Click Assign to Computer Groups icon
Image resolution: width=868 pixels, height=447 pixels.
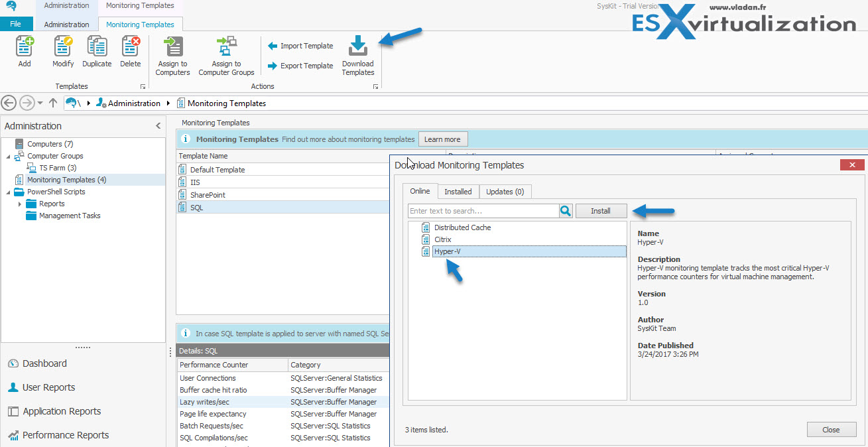tap(226, 46)
